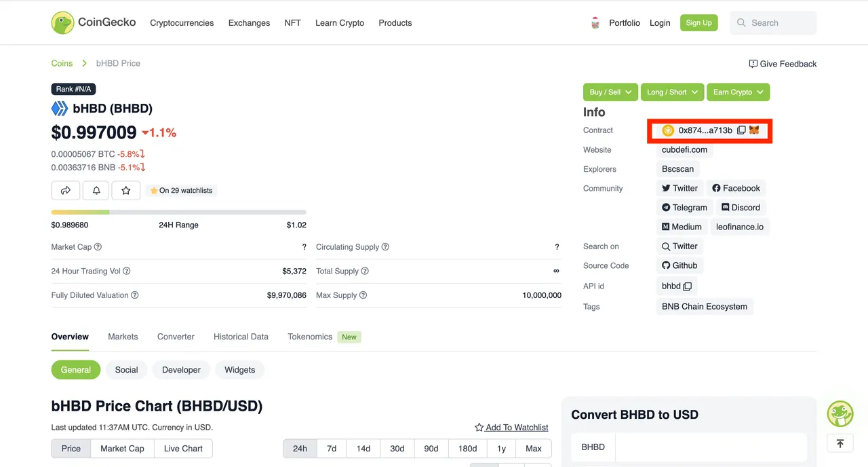Open Circulating Supply info icon
This screenshot has height=467, width=868.
tap(385, 247)
